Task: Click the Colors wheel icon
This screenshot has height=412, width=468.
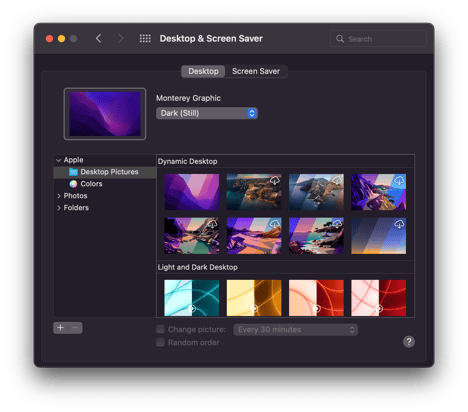Action: tap(73, 184)
